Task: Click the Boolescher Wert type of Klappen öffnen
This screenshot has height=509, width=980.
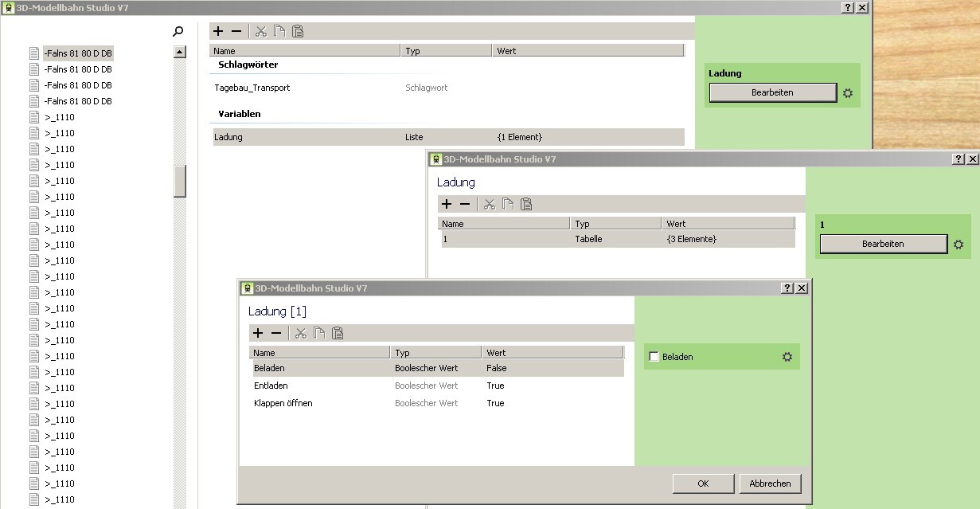Action: pos(427,403)
